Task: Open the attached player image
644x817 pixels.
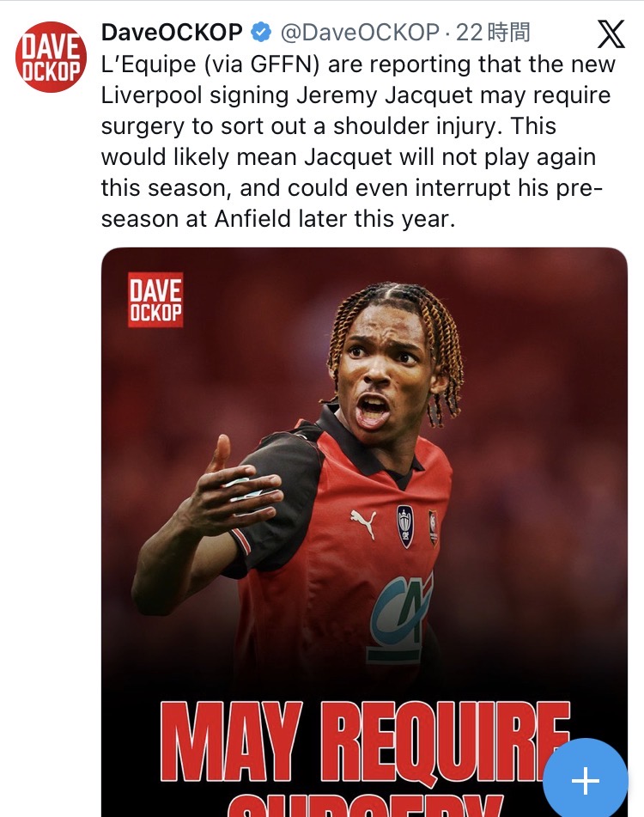Action: [364, 532]
